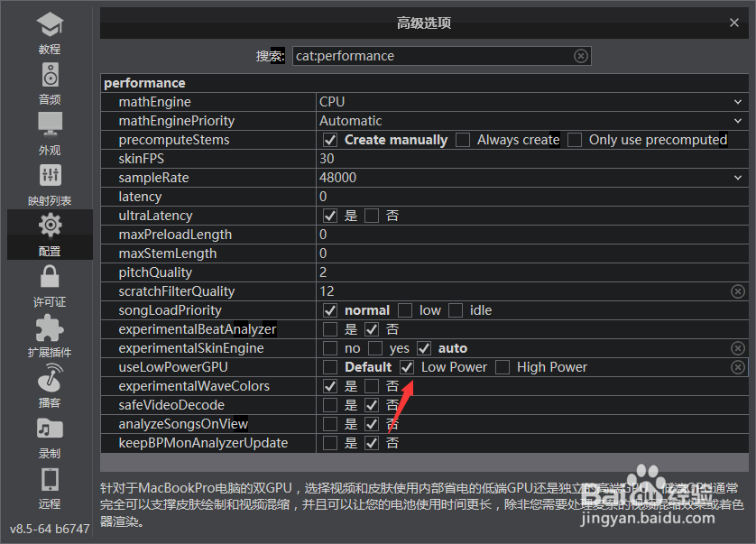
Task: Enable safeVideoDecode 是 checkbox
Action: pyautogui.click(x=330, y=405)
